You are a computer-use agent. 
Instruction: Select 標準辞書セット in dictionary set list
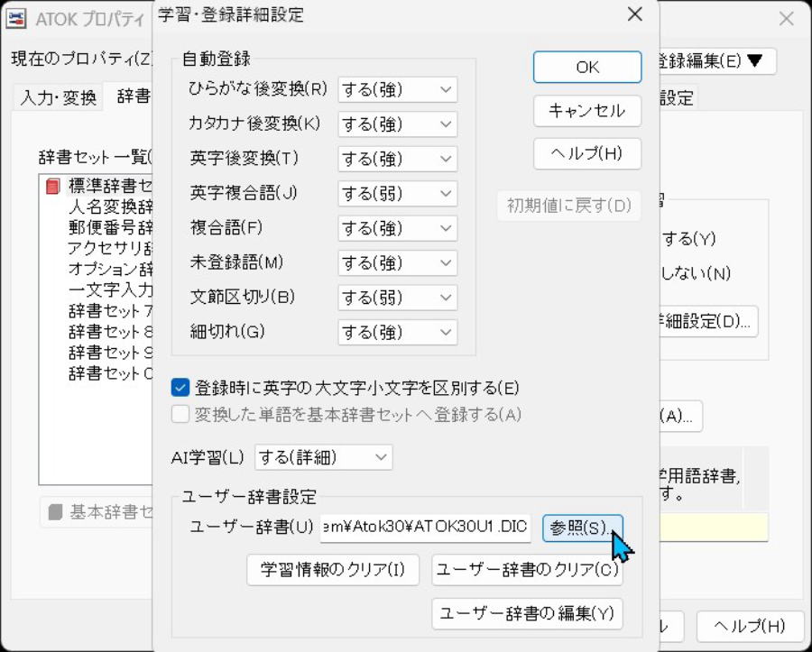pos(110,186)
